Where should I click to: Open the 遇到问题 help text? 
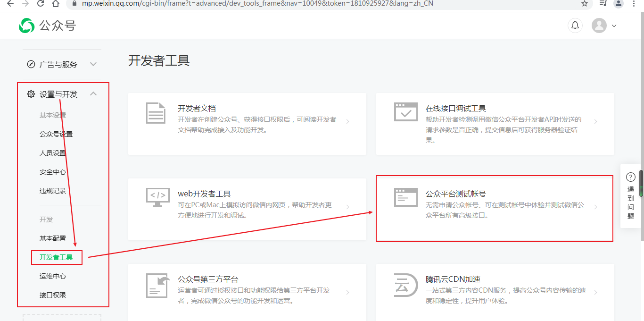631,203
